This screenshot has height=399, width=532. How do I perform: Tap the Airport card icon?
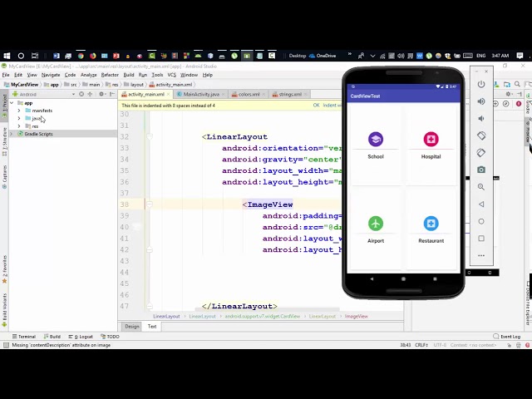click(x=376, y=224)
